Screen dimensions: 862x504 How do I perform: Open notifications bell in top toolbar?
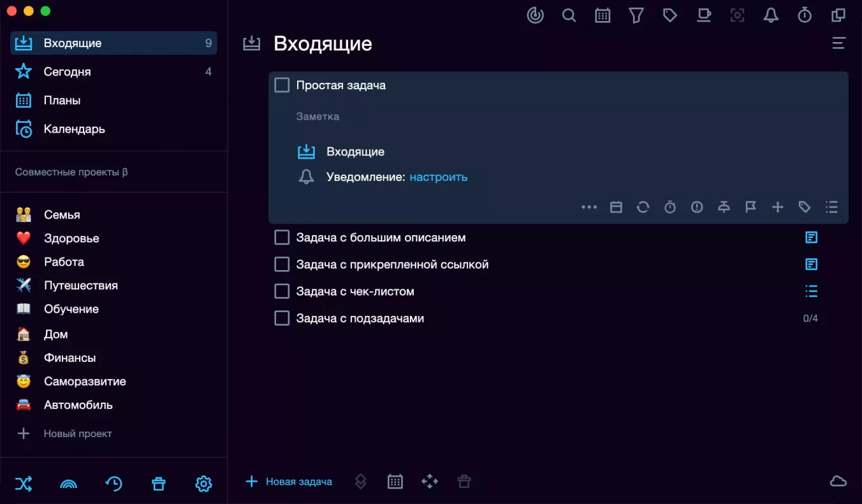tap(771, 15)
